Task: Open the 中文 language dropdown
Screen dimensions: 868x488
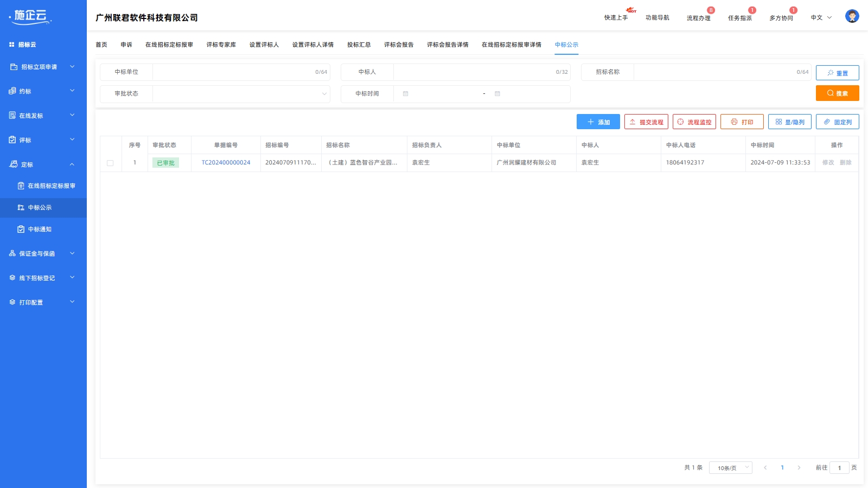Action: click(821, 18)
